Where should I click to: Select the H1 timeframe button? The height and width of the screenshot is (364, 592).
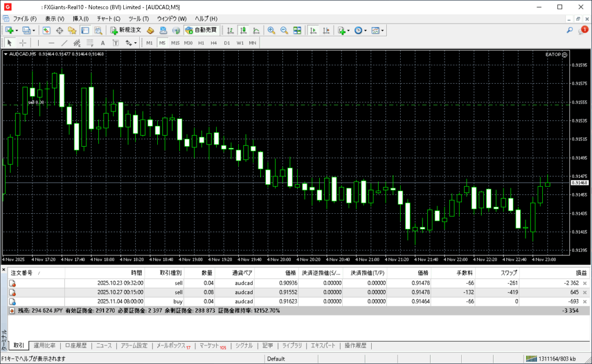201,43
